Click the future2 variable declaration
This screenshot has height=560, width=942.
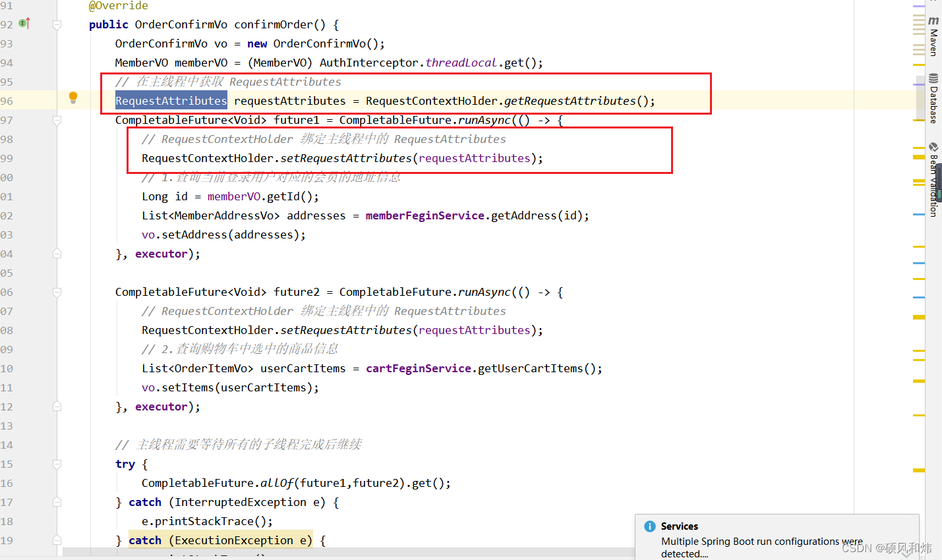coord(297,292)
